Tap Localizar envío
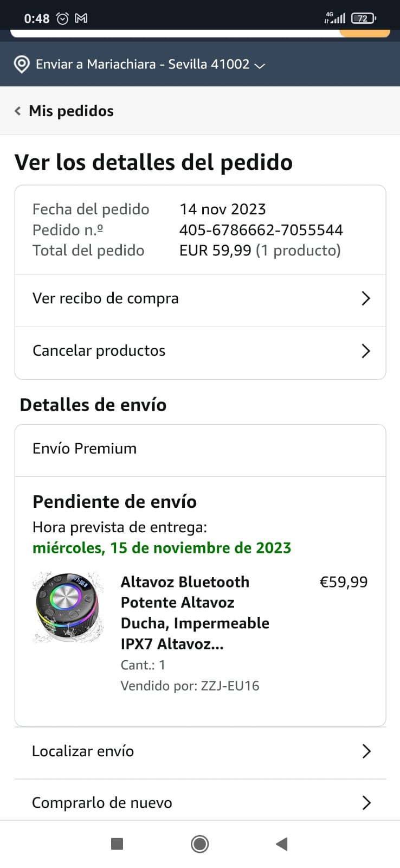 pos(83,751)
